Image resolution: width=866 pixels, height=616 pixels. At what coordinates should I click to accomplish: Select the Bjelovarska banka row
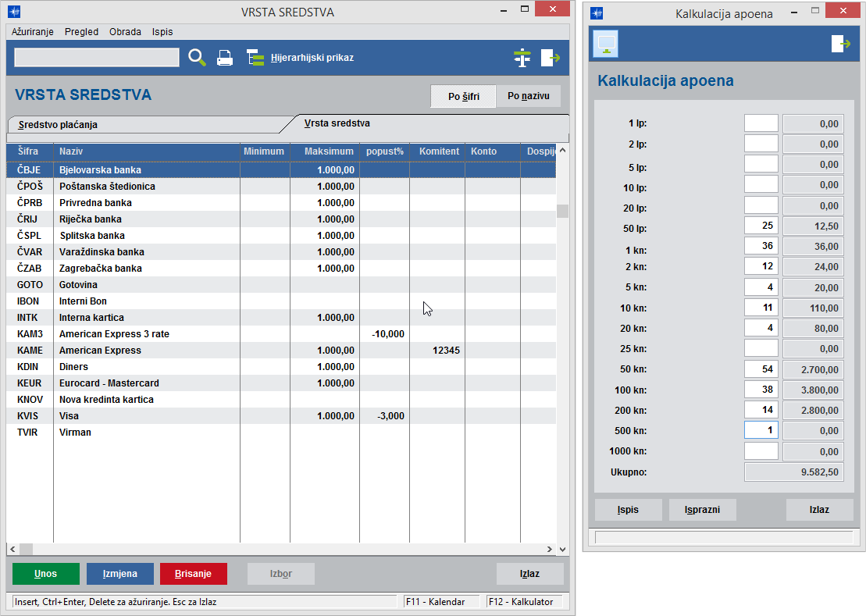(281, 170)
